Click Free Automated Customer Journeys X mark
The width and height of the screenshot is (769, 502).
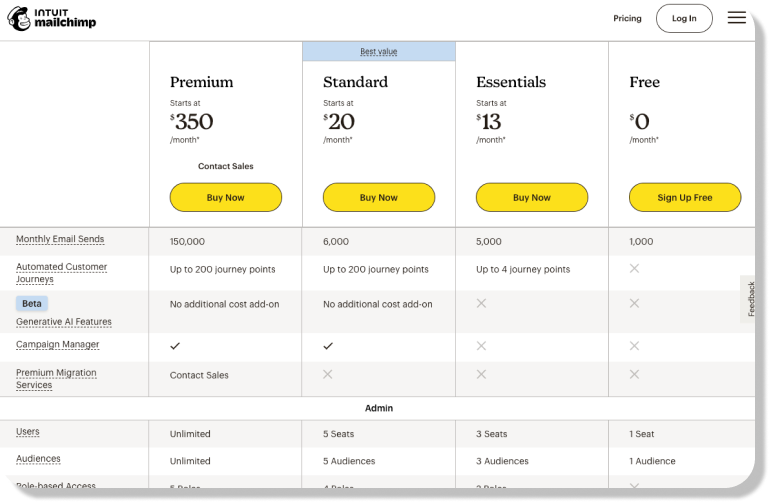pos(634,269)
